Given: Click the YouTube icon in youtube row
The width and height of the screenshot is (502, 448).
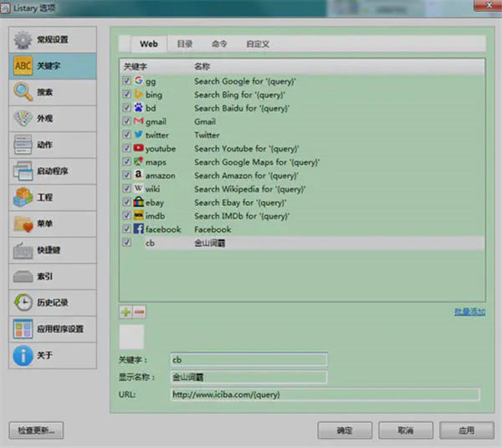Looking at the screenshot, I should [x=138, y=147].
